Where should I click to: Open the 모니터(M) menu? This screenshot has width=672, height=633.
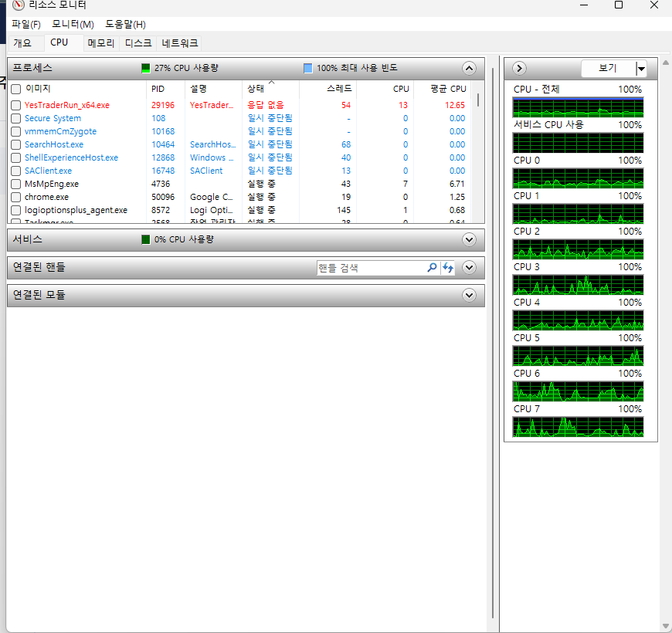(x=73, y=25)
